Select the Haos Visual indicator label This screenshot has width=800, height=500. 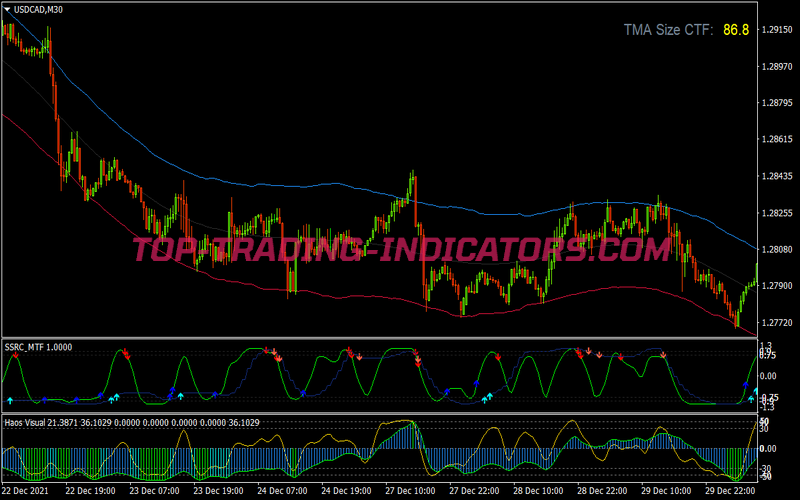[132, 422]
